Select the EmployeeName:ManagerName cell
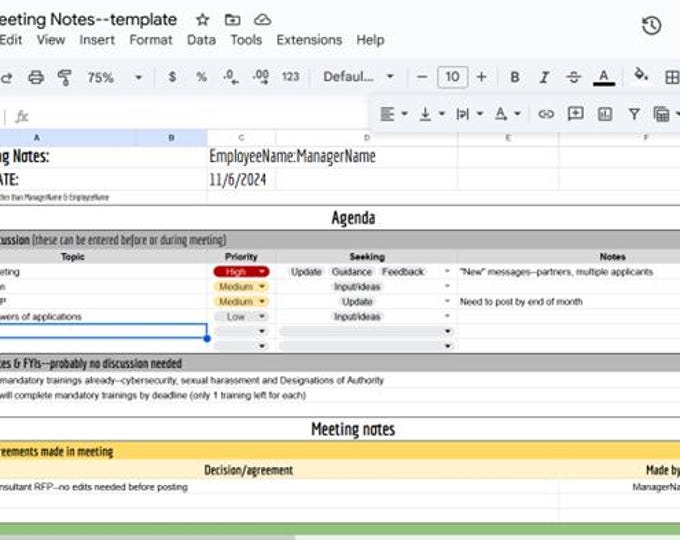Viewport: 680px width, 540px height. tap(292, 156)
